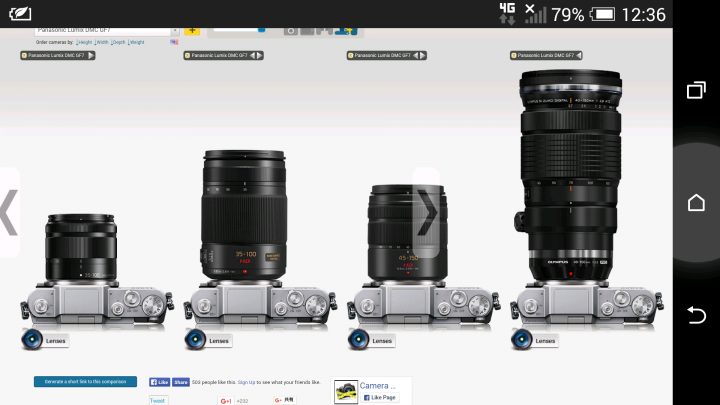
Task: Order cameras by Weight
Action: pos(136,42)
